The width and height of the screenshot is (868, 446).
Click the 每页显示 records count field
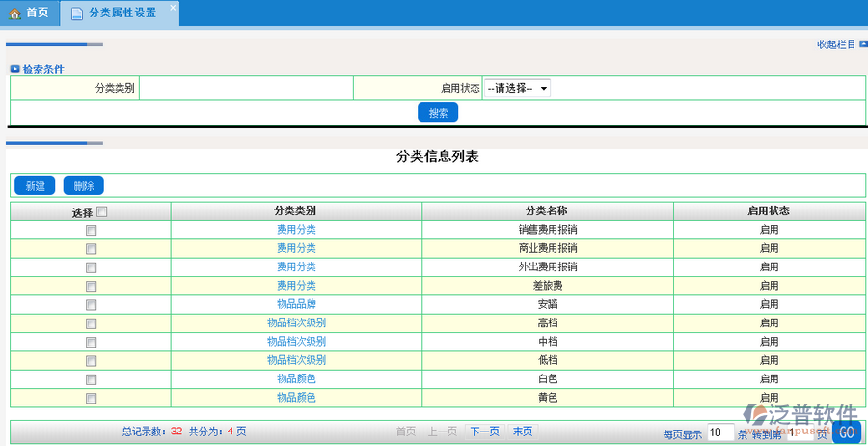point(719,432)
